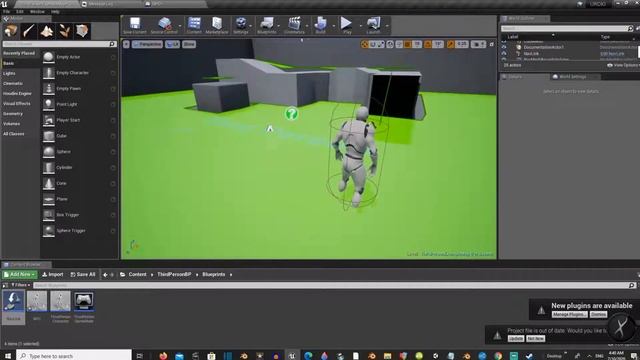The height and width of the screenshot is (360, 640).
Task: Click the green question mark icon in viewport
Action: [x=291, y=113]
